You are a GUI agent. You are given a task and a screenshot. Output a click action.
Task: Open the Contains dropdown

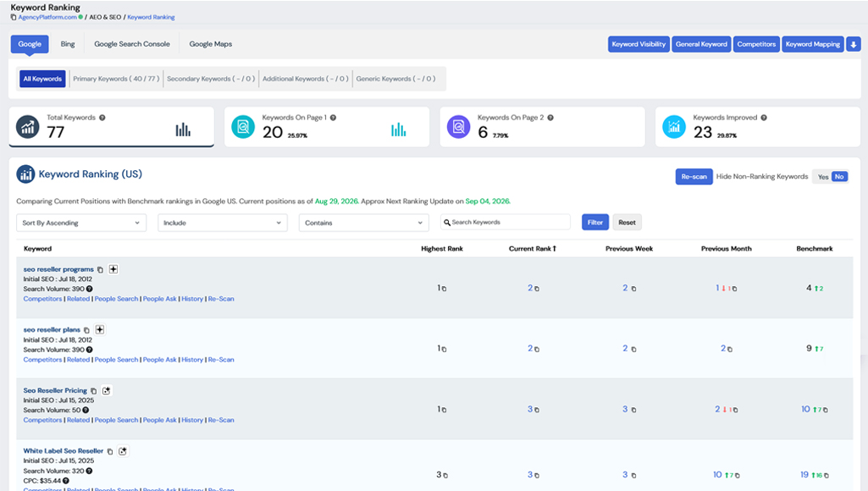pyautogui.click(x=363, y=223)
